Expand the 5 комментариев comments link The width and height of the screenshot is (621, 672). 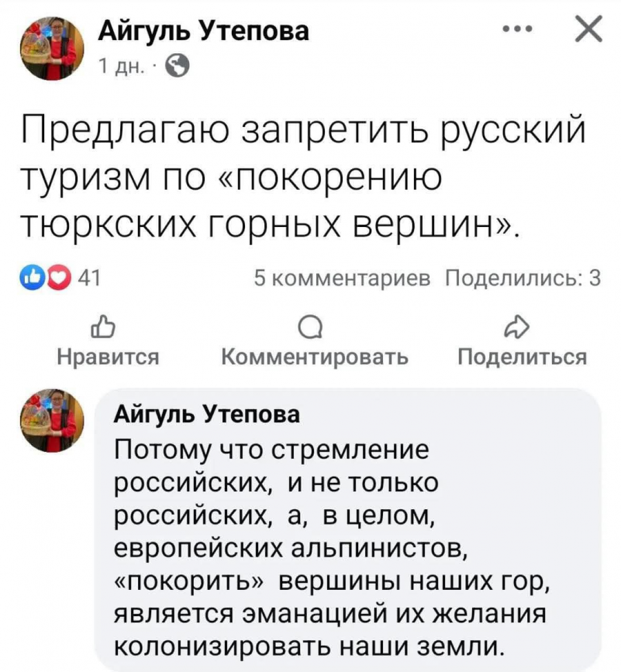(x=342, y=277)
